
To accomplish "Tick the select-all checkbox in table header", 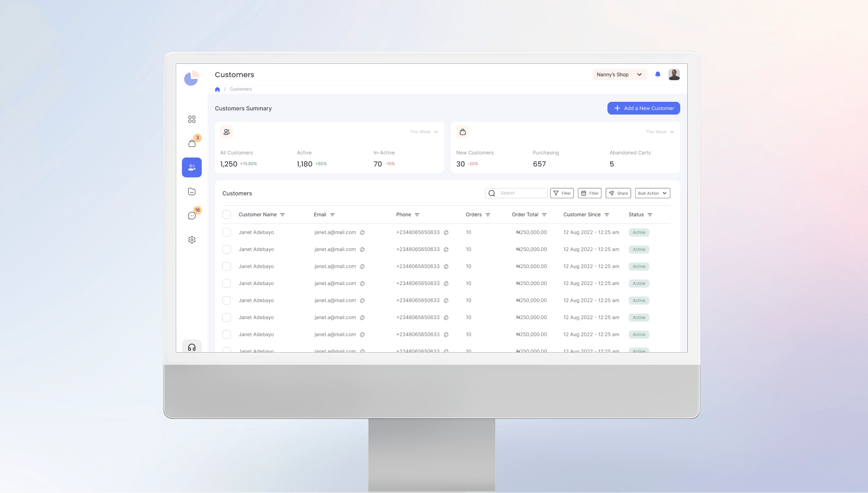I will [227, 215].
